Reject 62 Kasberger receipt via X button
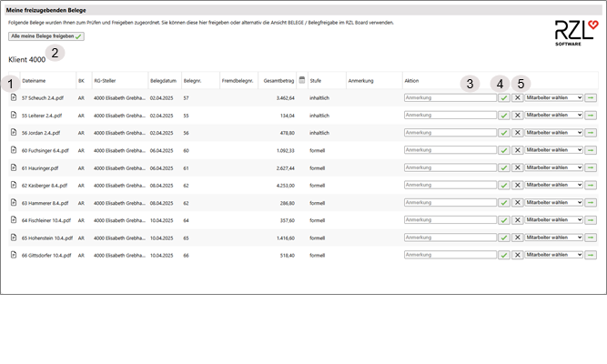This screenshot has height=364, width=607. click(x=517, y=185)
